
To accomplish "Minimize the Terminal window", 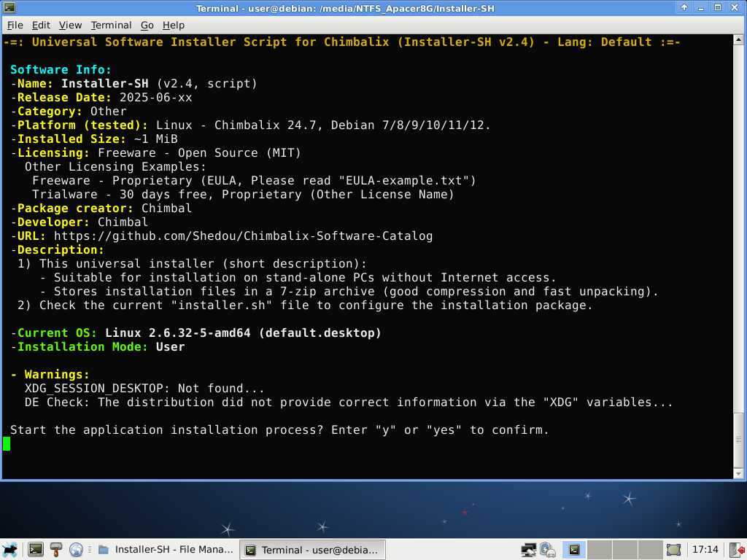I will pos(700,7).
